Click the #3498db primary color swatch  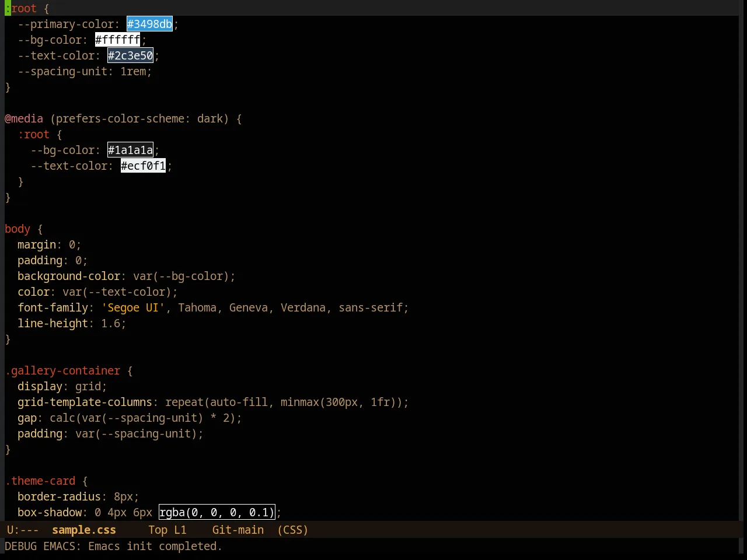(149, 24)
